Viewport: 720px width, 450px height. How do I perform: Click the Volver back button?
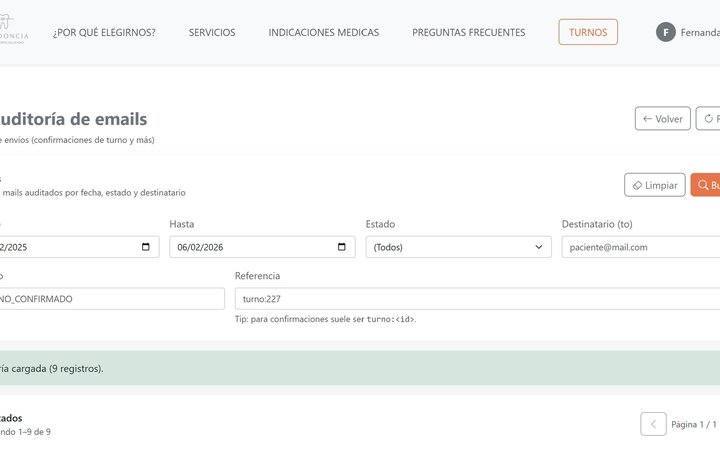pos(663,118)
